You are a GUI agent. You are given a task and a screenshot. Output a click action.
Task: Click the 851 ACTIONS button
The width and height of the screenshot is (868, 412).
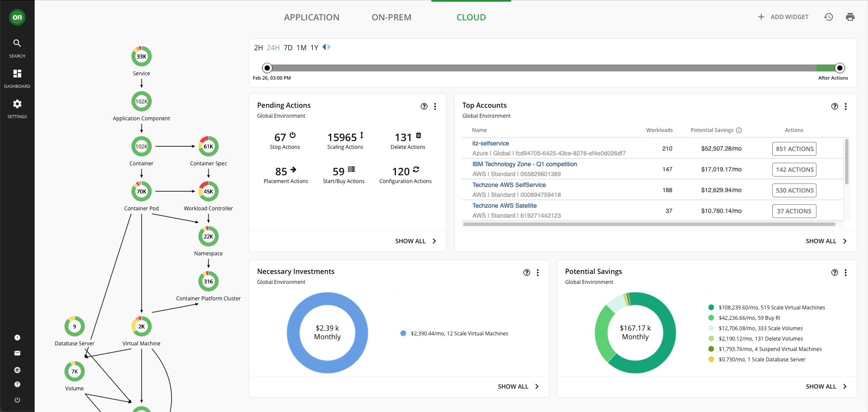click(794, 149)
